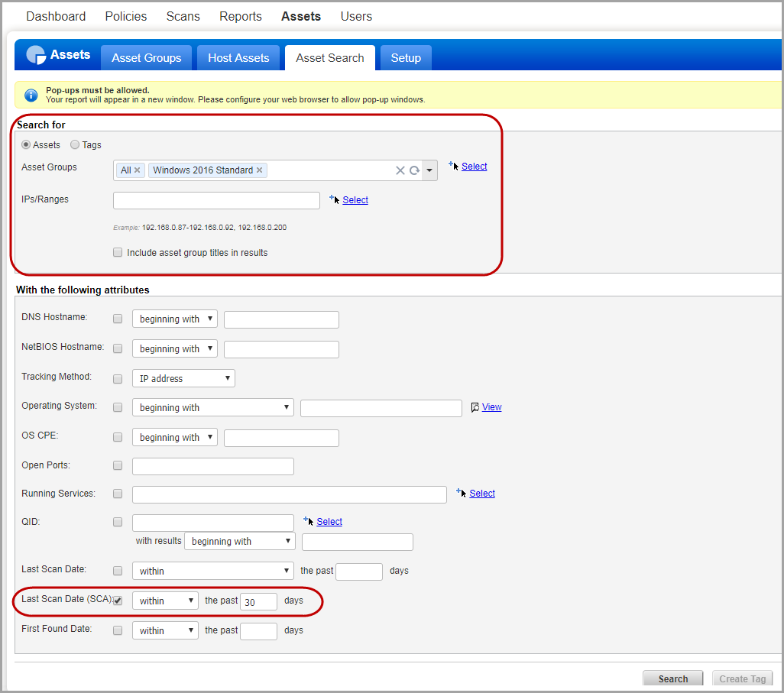This screenshot has height=693, width=784.
Task: Check Include asset group titles in results
Action: click(118, 252)
